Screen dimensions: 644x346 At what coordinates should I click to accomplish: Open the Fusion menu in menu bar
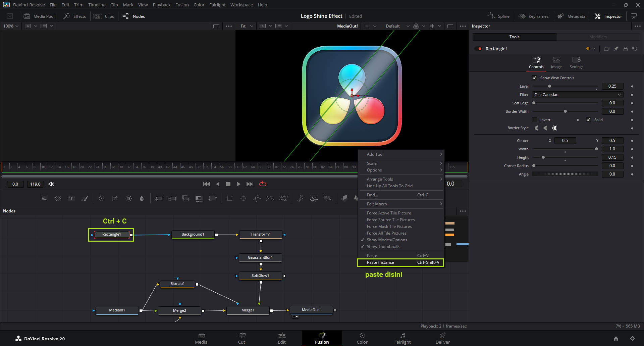tap(182, 5)
